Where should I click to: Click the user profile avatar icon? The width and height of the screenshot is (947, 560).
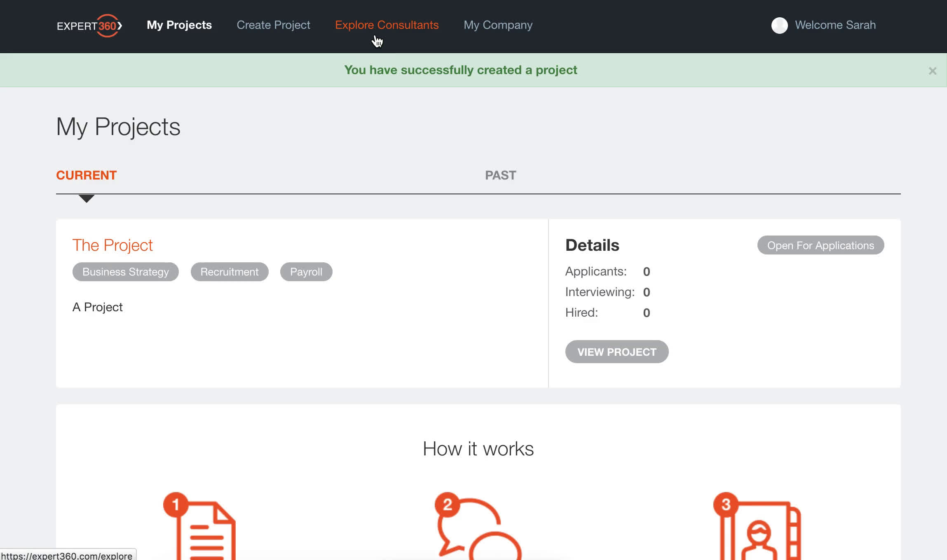pyautogui.click(x=779, y=25)
